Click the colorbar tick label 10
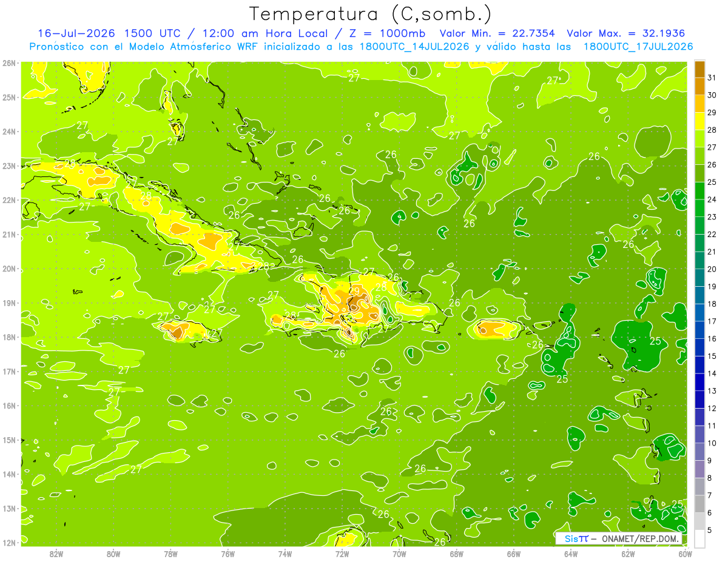 coord(712,443)
